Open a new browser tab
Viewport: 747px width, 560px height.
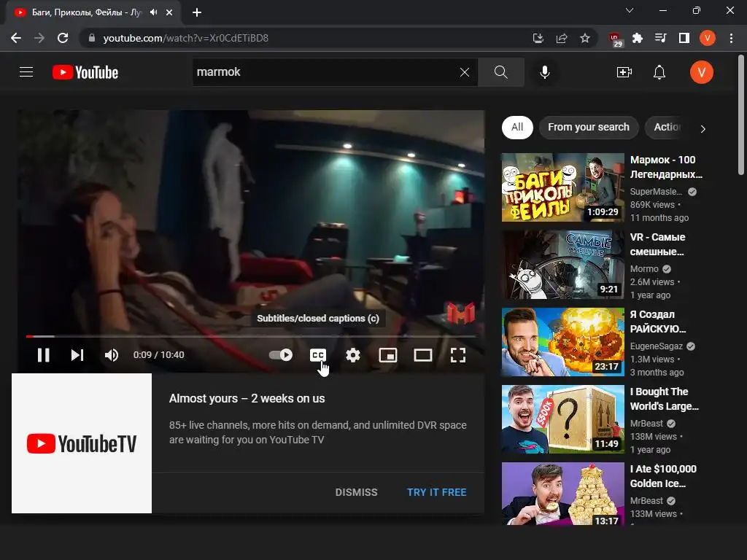tap(197, 12)
